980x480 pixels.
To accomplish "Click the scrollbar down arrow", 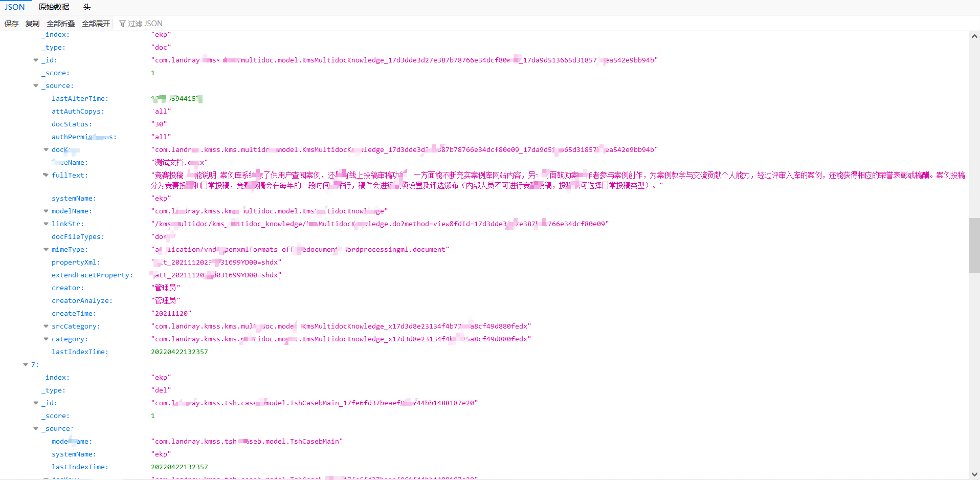I will [x=974, y=474].
